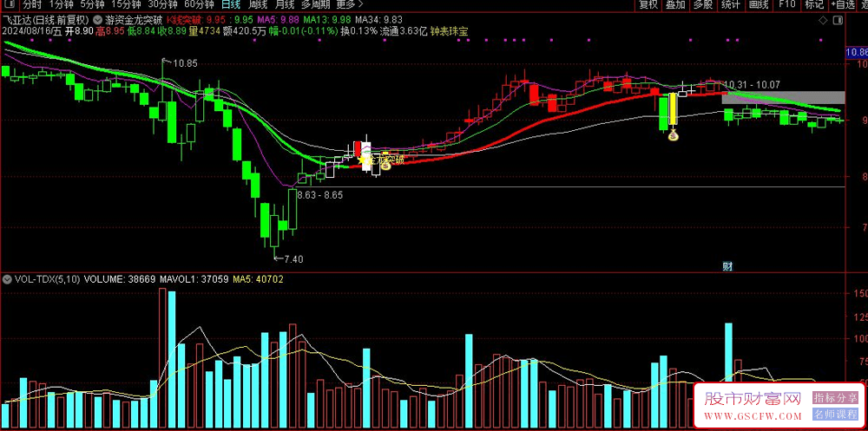The image size is (868, 431).
Task: Click the 2024/08/16/五 date readout
Action: click(32, 31)
